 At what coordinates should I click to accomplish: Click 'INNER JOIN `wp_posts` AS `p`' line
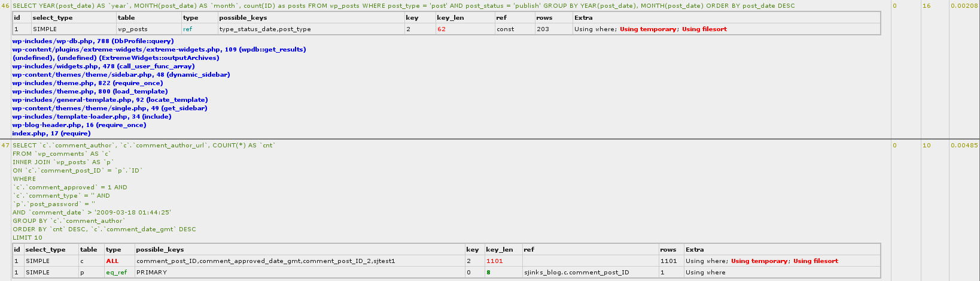(63, 162)
